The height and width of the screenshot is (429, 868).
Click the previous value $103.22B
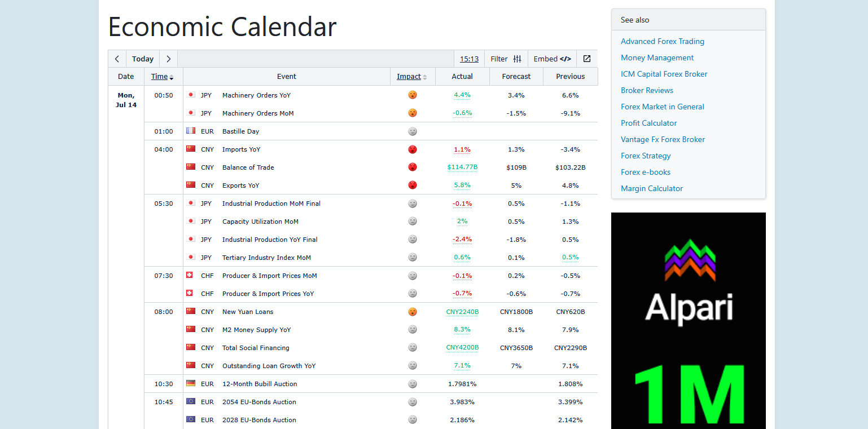tap(571, 167)
